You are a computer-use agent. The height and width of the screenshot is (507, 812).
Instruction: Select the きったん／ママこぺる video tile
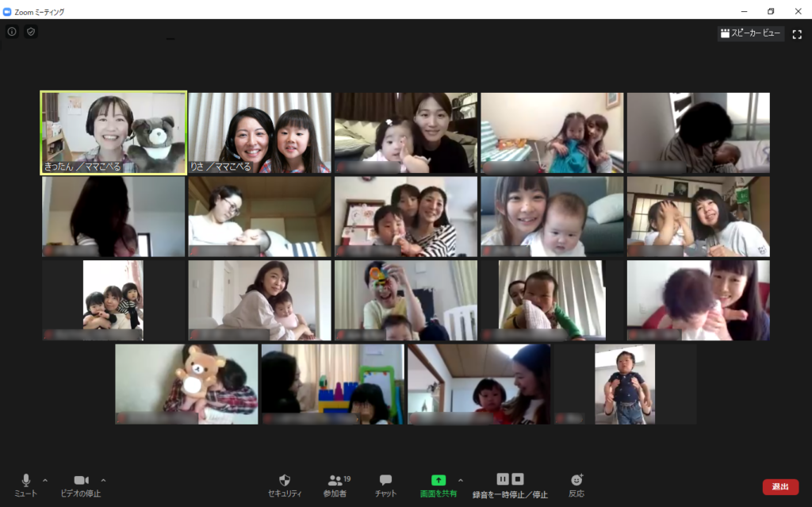pyautogui.click(x=114, y=133)
